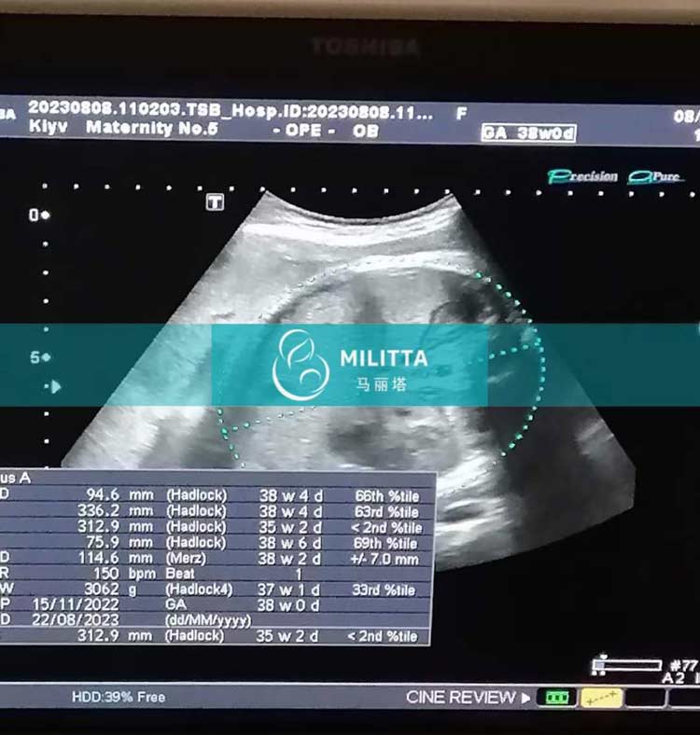Screen dimensions: 700x735
Task: Click the Militta watermark logo
Action: [350, 365]
